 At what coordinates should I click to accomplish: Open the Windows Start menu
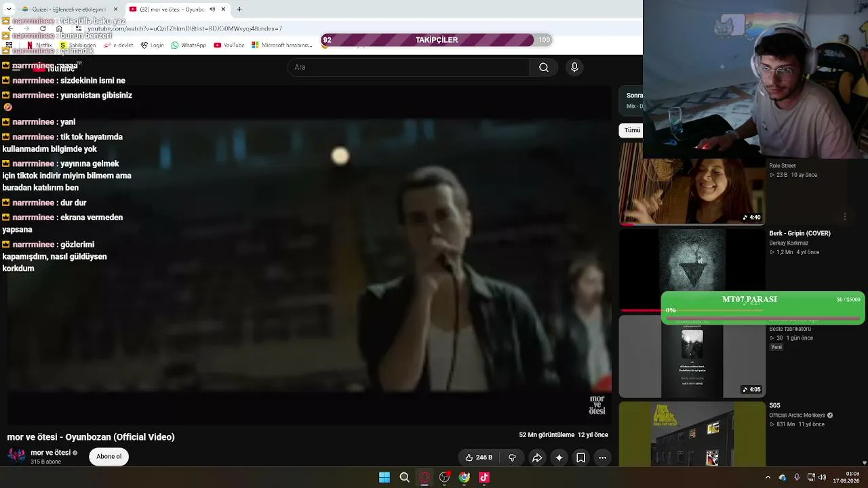coord(384,477)
